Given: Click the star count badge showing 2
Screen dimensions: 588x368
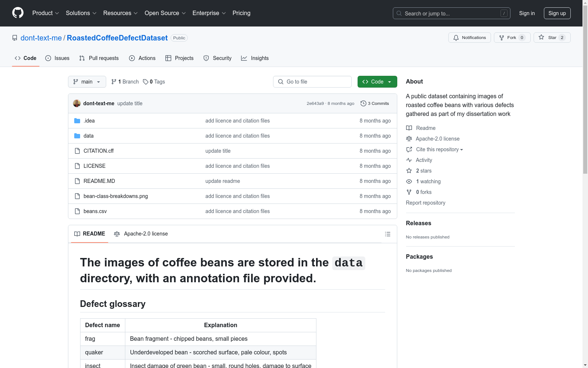Looking at the screenshot, I should tap(562, 38).
